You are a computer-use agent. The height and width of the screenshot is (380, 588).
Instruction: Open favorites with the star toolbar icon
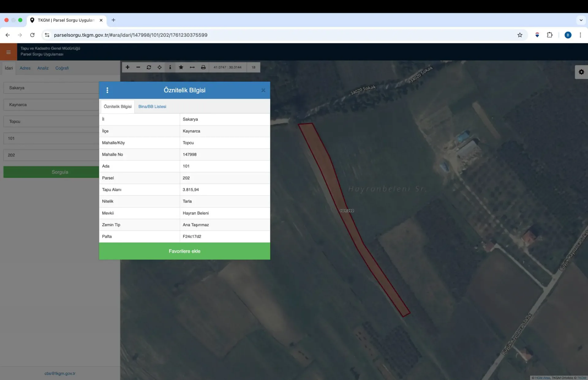tap(181, 67)
